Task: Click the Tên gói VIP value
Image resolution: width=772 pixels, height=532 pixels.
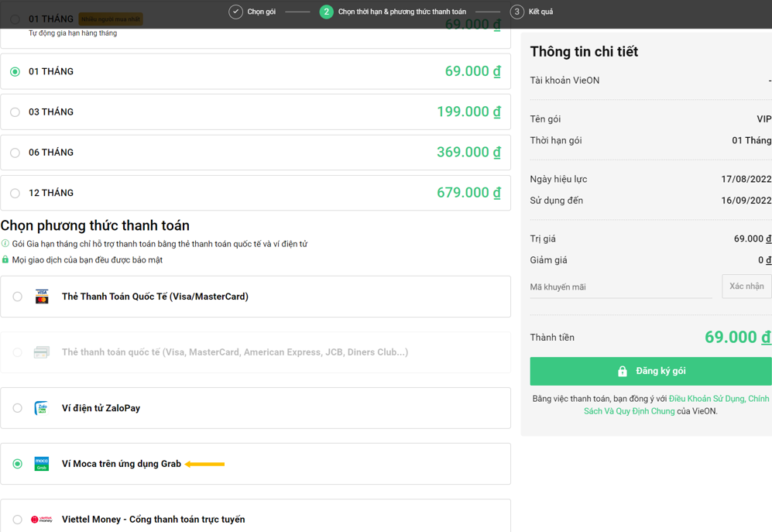Action: click(x=764, y=118)
